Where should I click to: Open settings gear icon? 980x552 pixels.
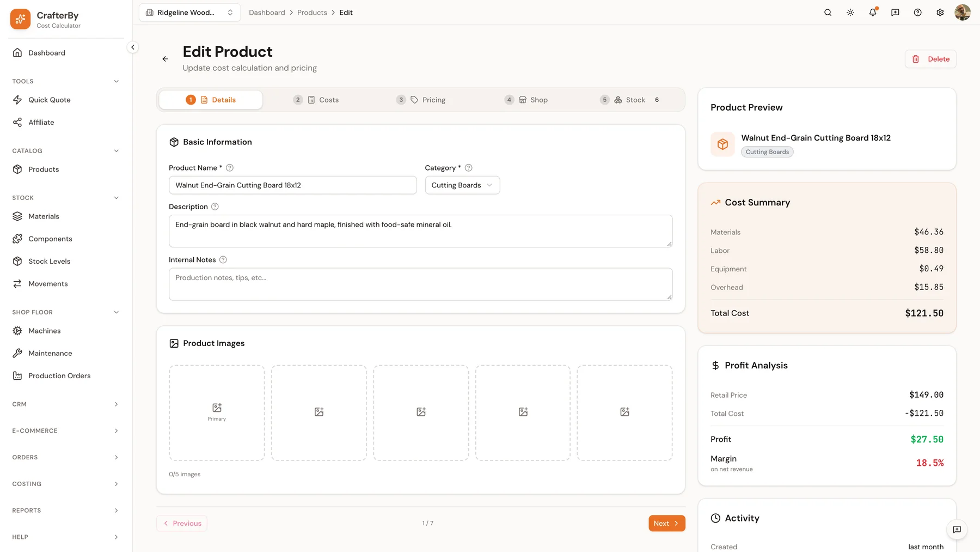click(940, 13)
